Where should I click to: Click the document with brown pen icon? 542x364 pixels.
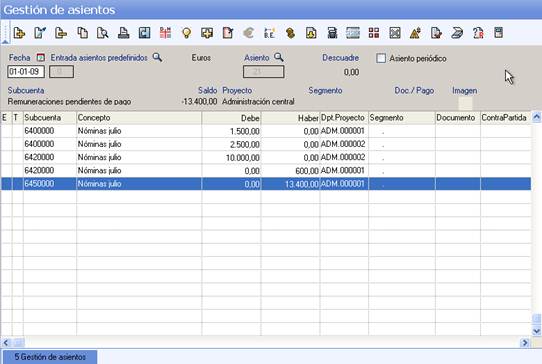(436, 33)
